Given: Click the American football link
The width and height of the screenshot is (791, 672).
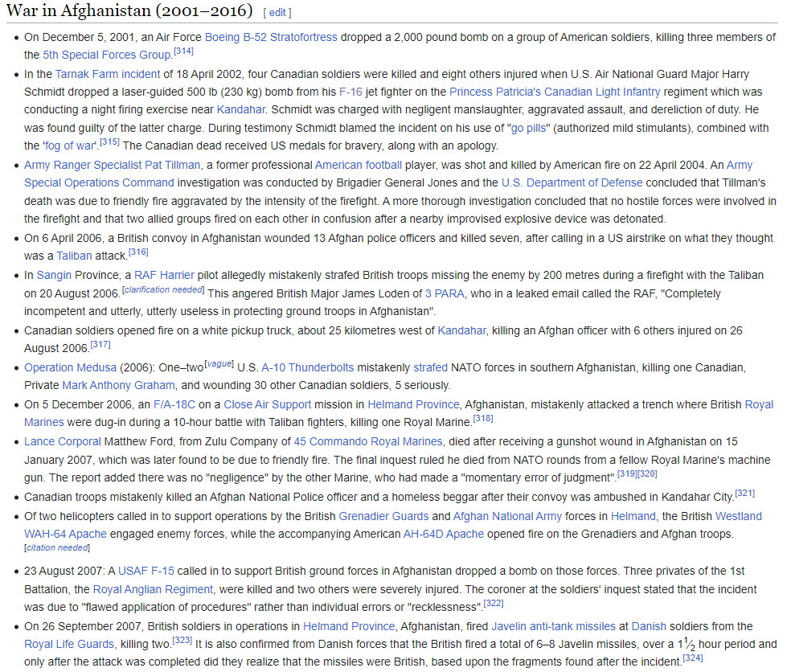Looking at the screenshot, I should coord(359,165).
